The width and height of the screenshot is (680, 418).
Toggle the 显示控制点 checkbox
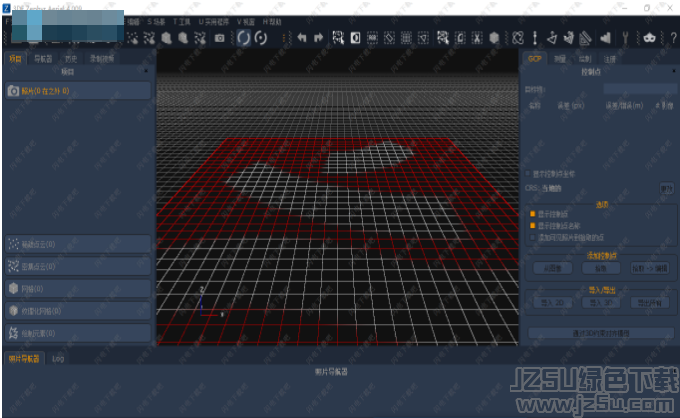point(533,214)
